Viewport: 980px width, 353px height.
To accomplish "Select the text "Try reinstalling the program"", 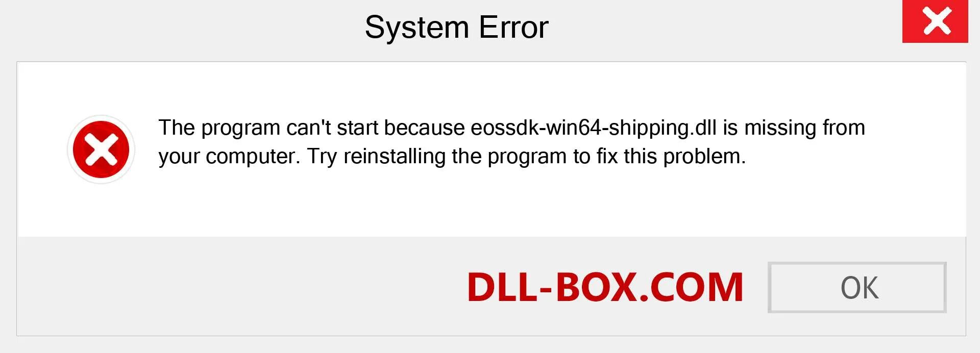I will point(436,156).
